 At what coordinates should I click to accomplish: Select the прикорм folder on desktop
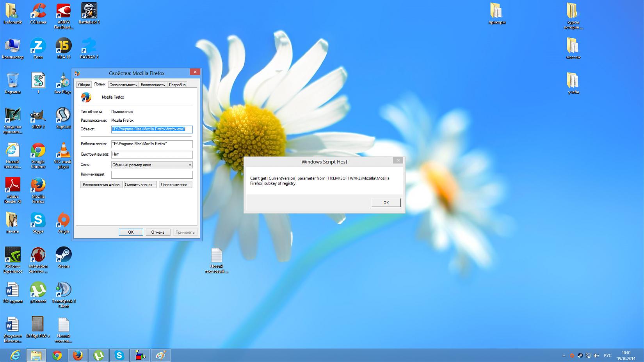(x=497, y=14)
